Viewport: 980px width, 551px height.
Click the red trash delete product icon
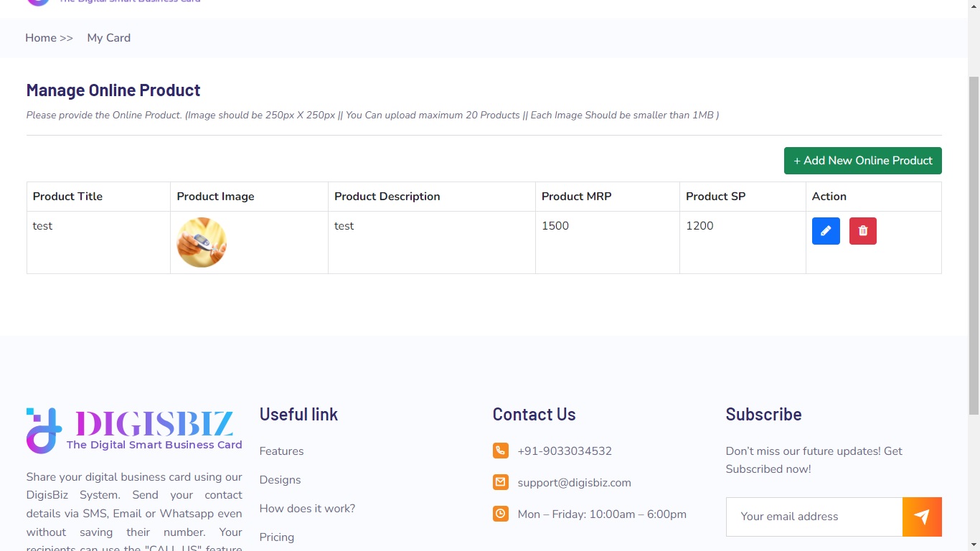[x=862, y=231]
